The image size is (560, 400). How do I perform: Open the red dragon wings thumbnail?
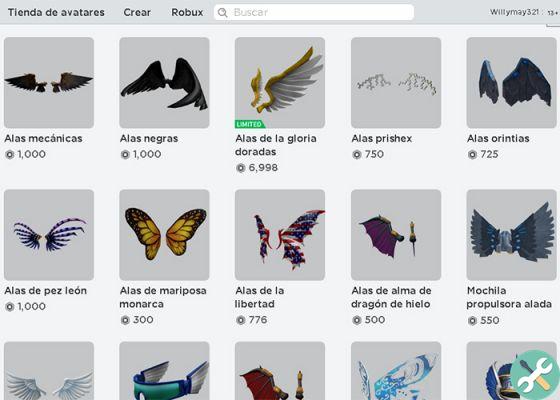pyautogui.click(x=280, y=371)
